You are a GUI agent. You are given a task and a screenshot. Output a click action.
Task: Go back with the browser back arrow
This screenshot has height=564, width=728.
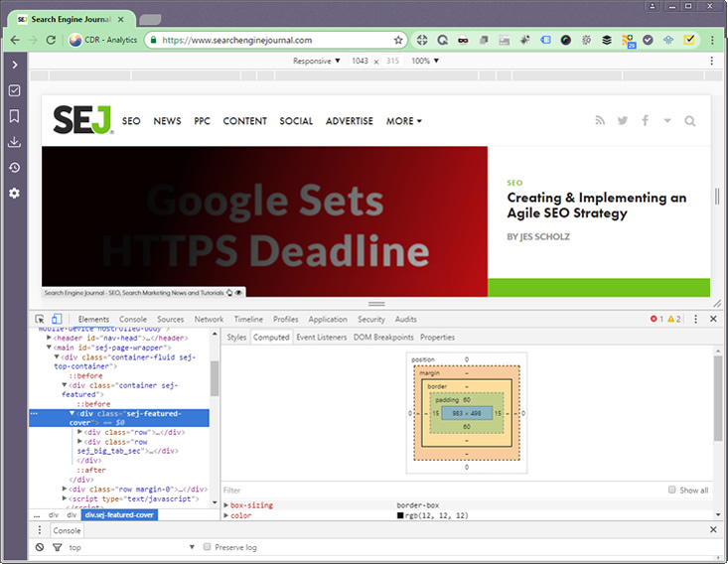coord(15,40)
